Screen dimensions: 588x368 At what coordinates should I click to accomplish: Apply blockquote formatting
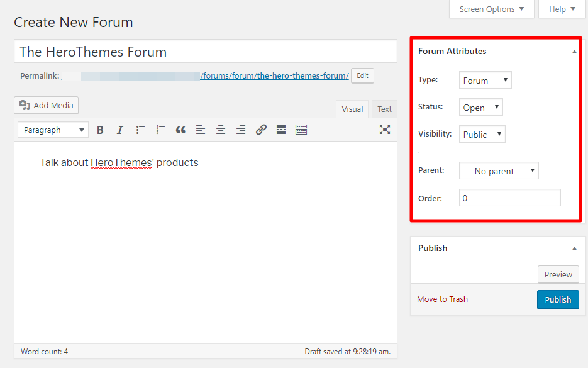click(x=180, y=130)
